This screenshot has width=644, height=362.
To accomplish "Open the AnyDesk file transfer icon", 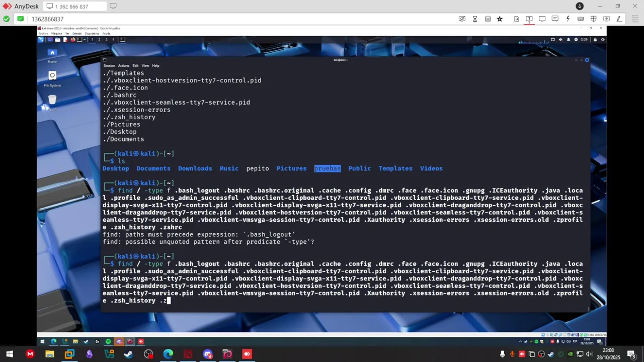I will [516, 19].
